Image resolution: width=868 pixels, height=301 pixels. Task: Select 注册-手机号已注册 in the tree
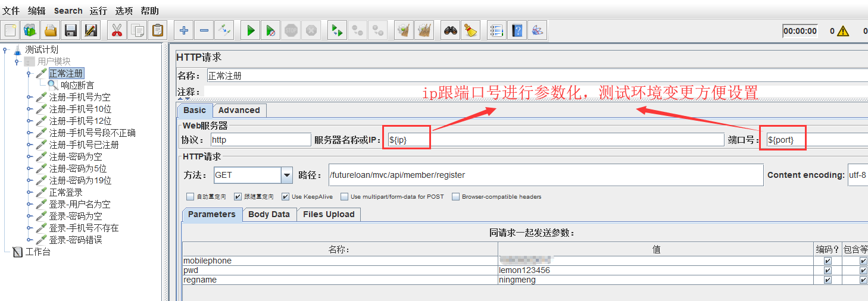[x=83, y=145]
